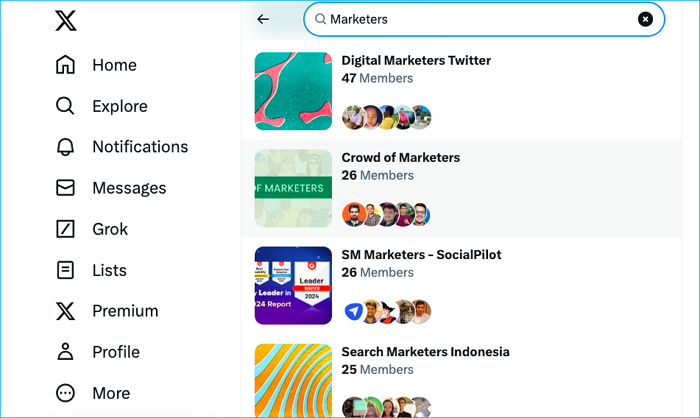700x418 pixels.
Task: Open Search Marketers Indonesia list
Action: coord(425,351)
